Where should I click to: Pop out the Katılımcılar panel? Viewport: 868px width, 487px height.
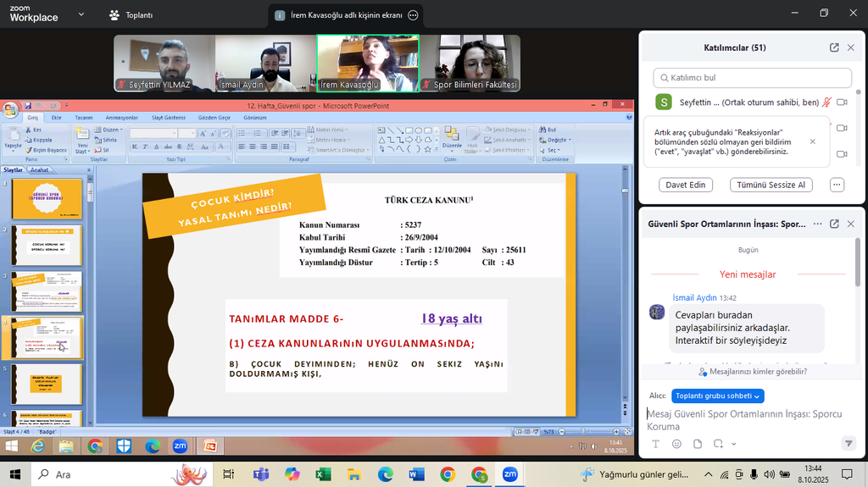834,47
